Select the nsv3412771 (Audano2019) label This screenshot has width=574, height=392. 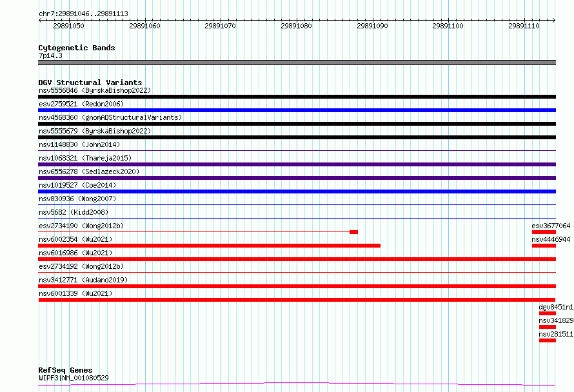coord(83,280)
